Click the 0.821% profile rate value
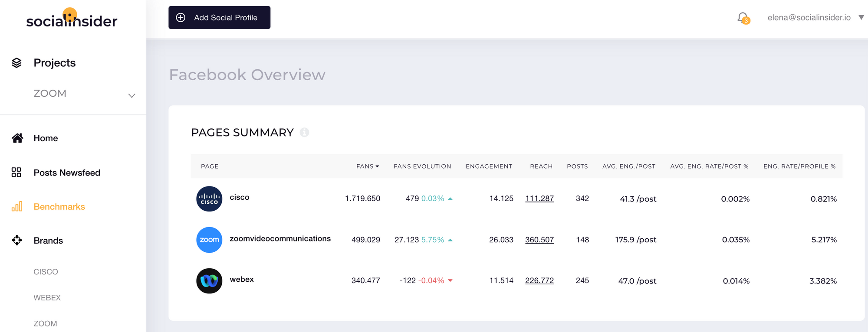This screenshot has width=868, height=332. [x=824, y=199]
